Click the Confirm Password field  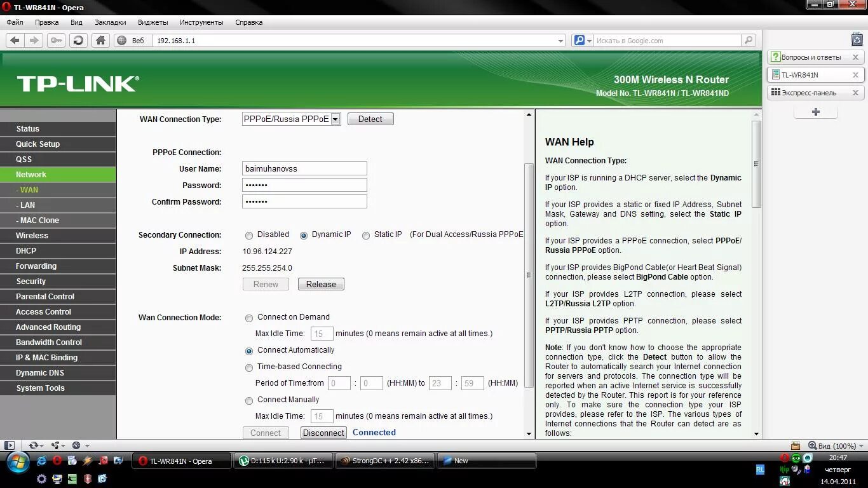(304, 201)
